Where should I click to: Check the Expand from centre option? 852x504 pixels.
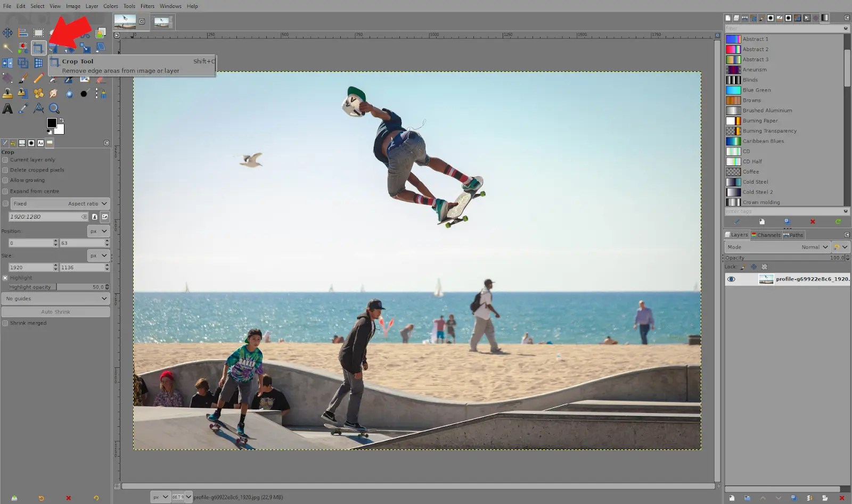coord(5,191)
